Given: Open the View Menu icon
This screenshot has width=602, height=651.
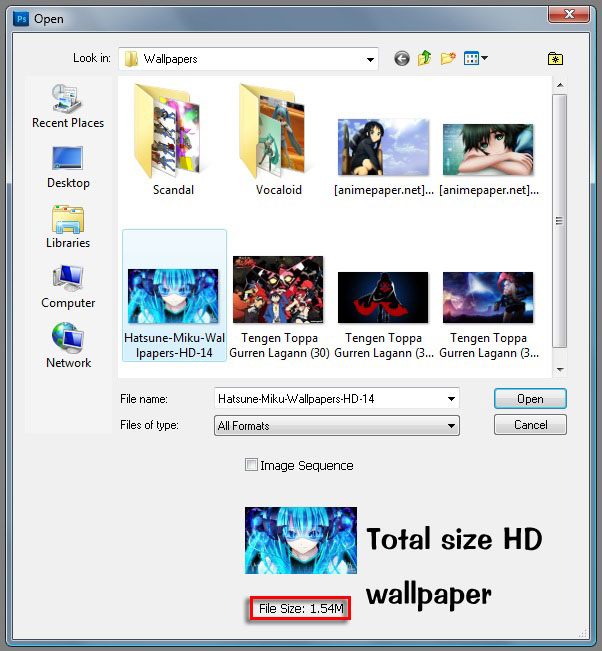Looking at the screenshot, I should point(472,59).
